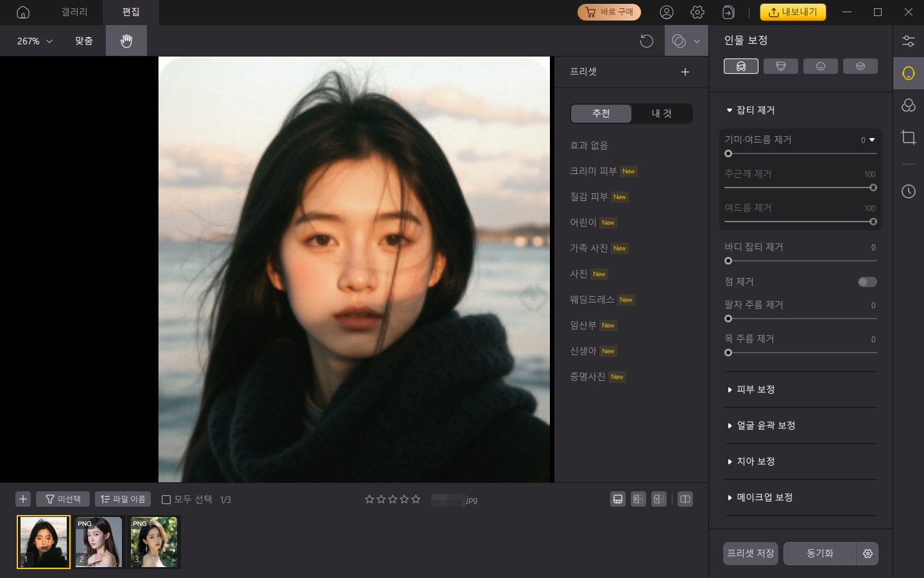Select the child face retouch category icon
924x578 pixels.
click(821, 66)
